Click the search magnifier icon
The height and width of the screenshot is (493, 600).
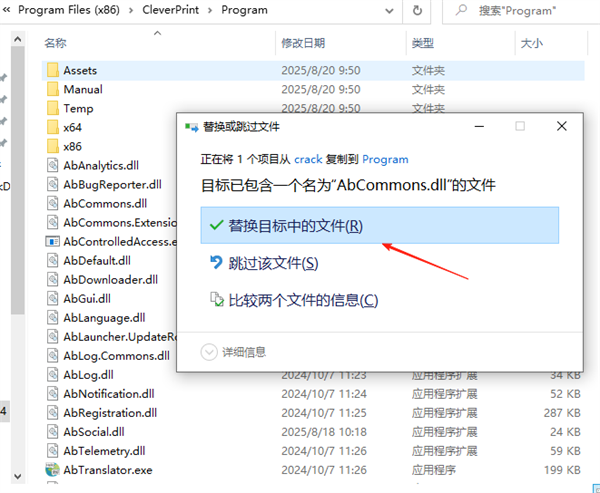461,10
